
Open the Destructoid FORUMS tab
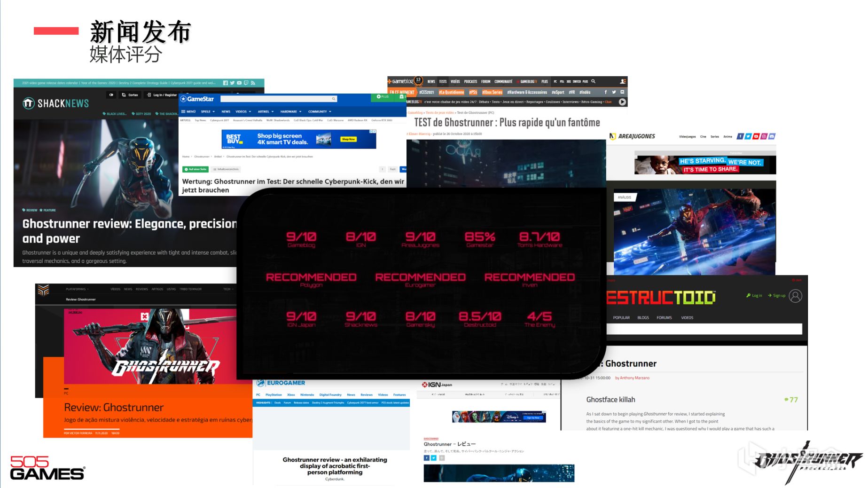click(x=664, y=318)
